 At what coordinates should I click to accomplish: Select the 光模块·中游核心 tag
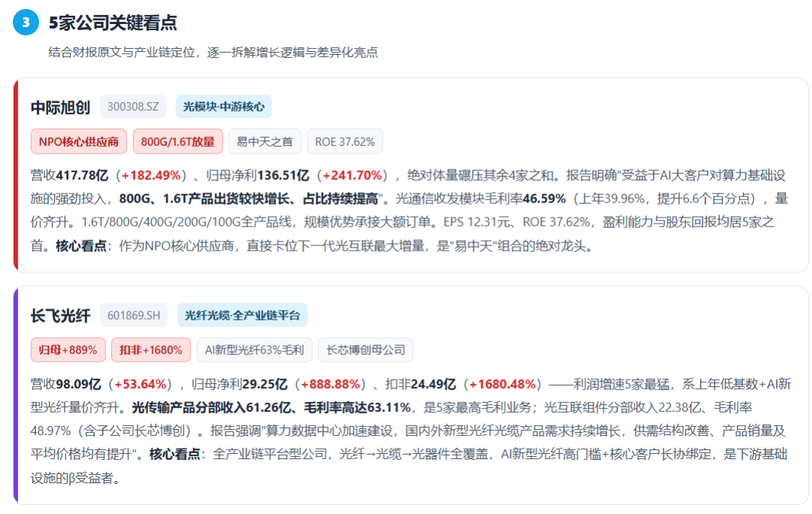pos(224,106)
